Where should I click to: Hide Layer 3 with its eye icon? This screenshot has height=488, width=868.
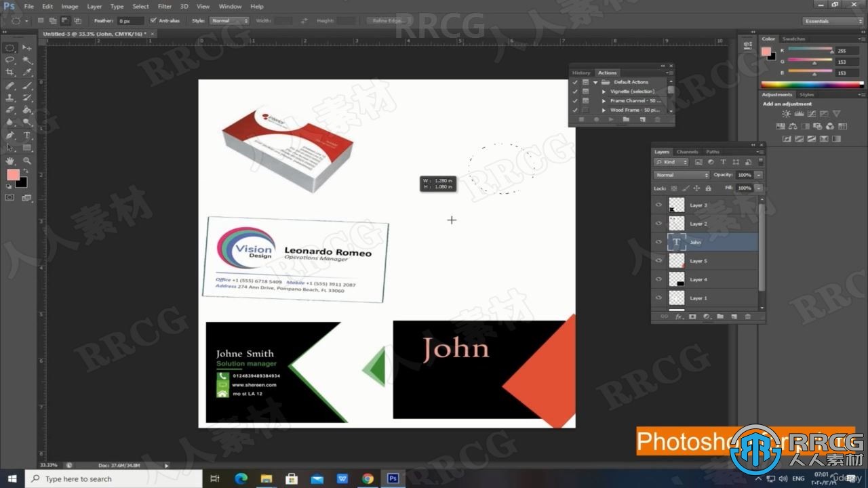tap(658, 205)
